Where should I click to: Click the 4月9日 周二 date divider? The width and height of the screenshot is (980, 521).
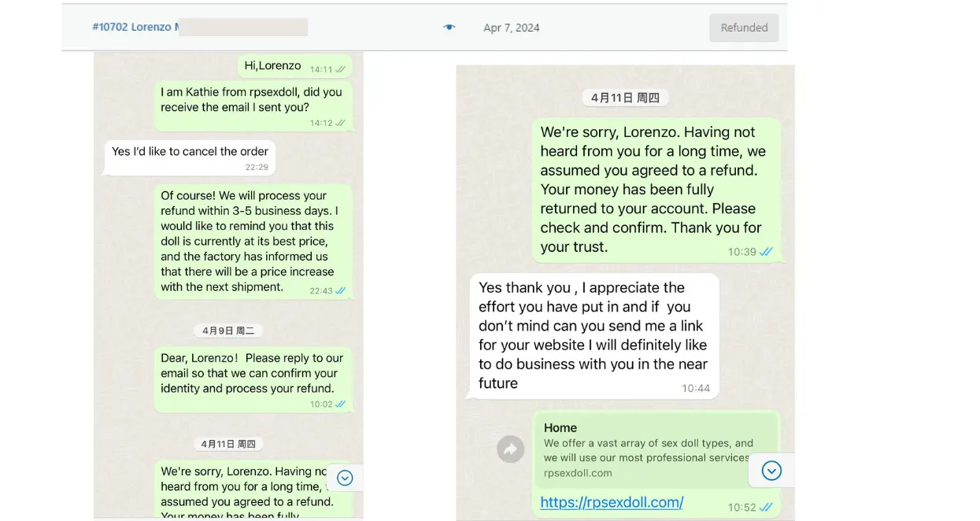pos(228,331)
